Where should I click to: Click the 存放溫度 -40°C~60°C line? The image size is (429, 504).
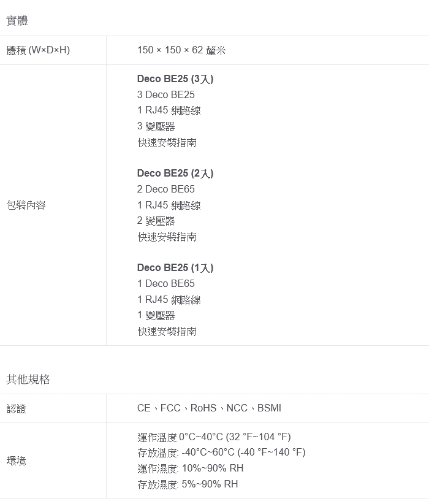click(221, 452)
